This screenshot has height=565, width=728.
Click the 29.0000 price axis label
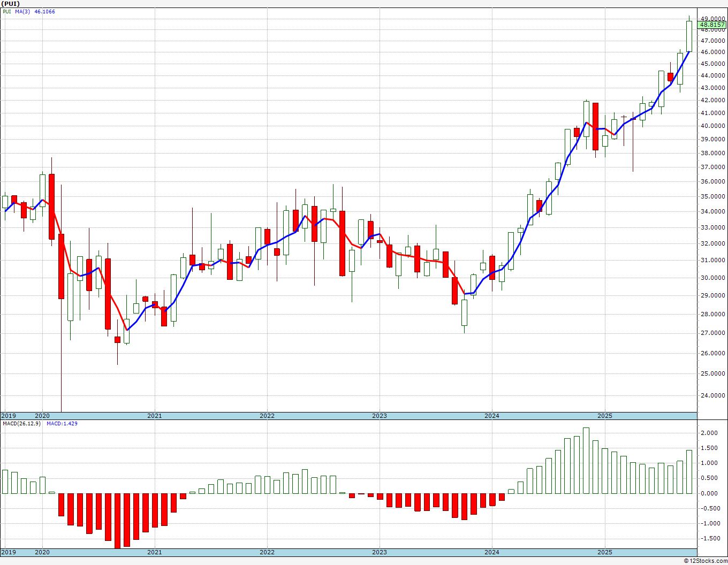[712, 295]
